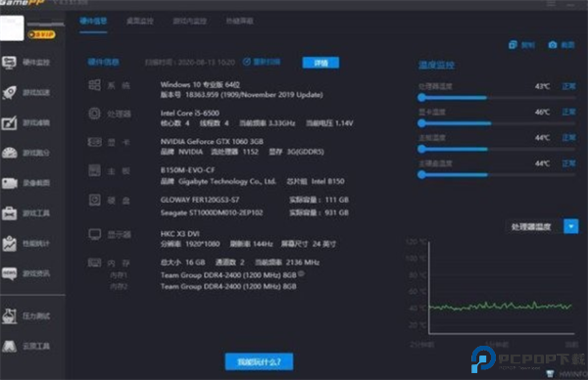The height and width of the screenshot is (380, 588).
Task: Click the small info icon after 内存1 8GB
Action: [301, 274]
